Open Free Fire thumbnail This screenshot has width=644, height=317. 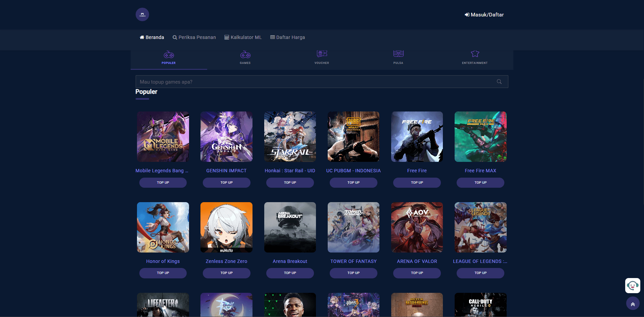point(417,137)
